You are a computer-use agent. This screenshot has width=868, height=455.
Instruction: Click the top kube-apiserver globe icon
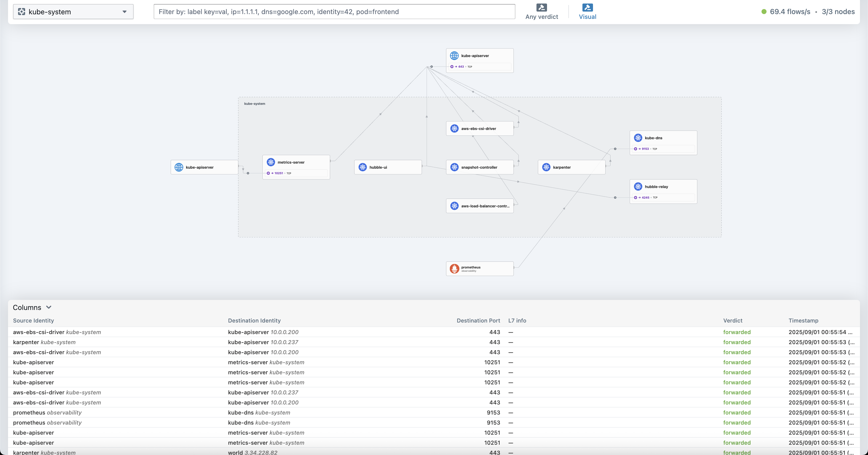(454, 56)
